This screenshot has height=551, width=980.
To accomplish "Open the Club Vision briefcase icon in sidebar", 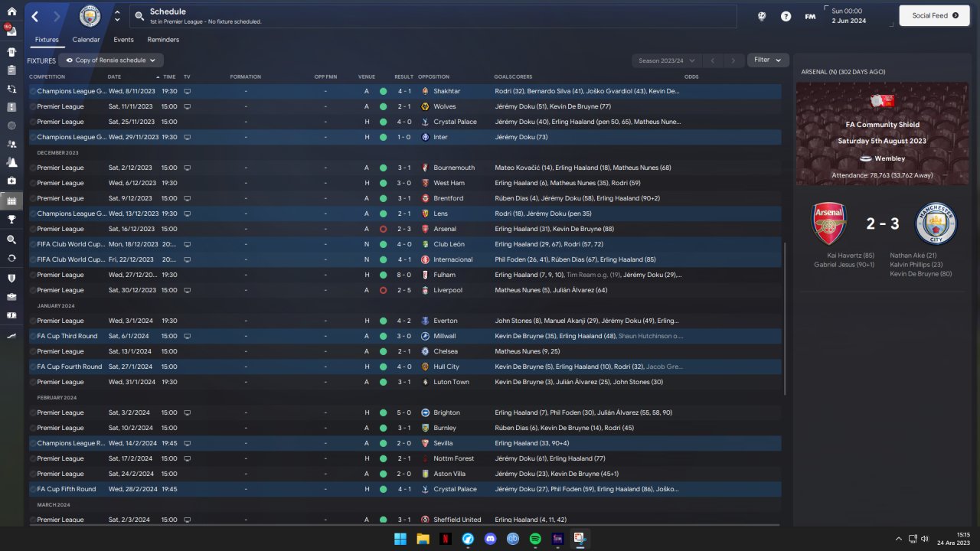I will tap(11, 296).
